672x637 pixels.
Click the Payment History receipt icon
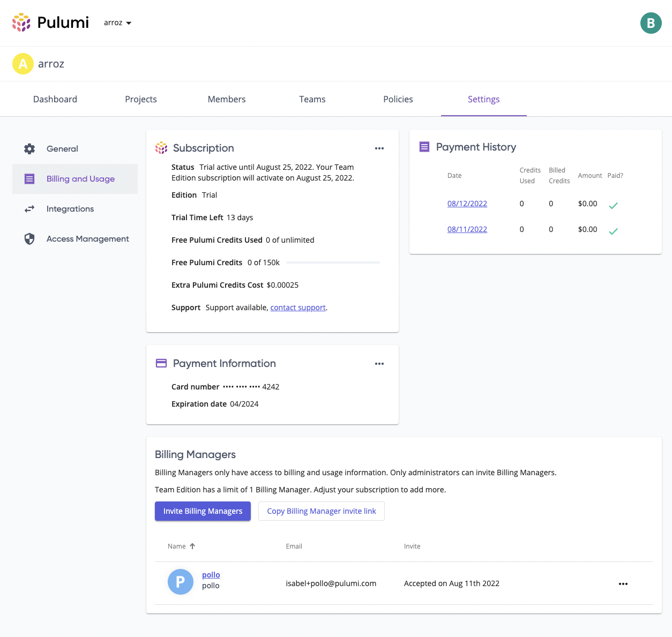click(x=424, y=147)
